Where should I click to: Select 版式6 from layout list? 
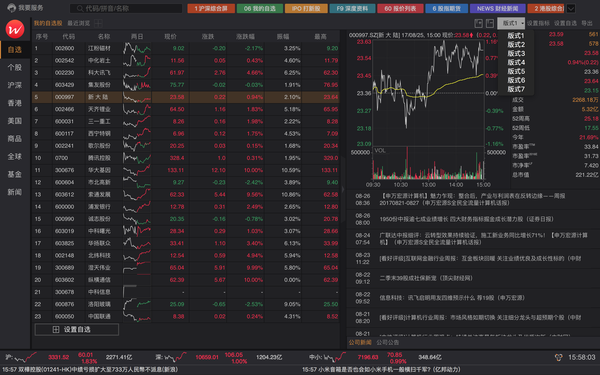(516, 80)
